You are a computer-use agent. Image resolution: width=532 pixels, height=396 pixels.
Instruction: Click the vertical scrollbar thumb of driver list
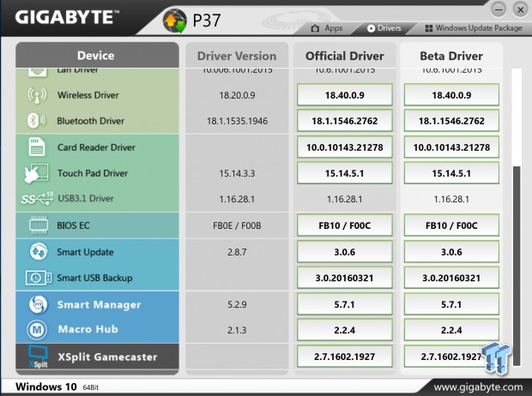point(517,266)
